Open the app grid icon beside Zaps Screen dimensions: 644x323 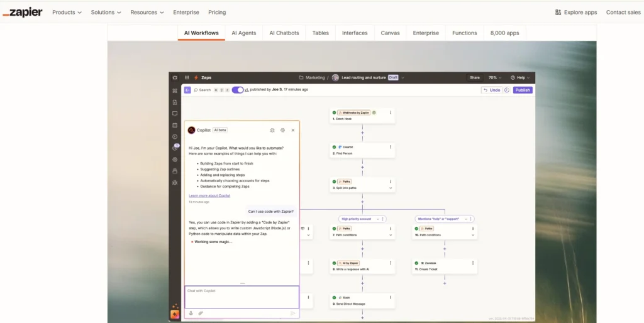(x=187, y=77)
